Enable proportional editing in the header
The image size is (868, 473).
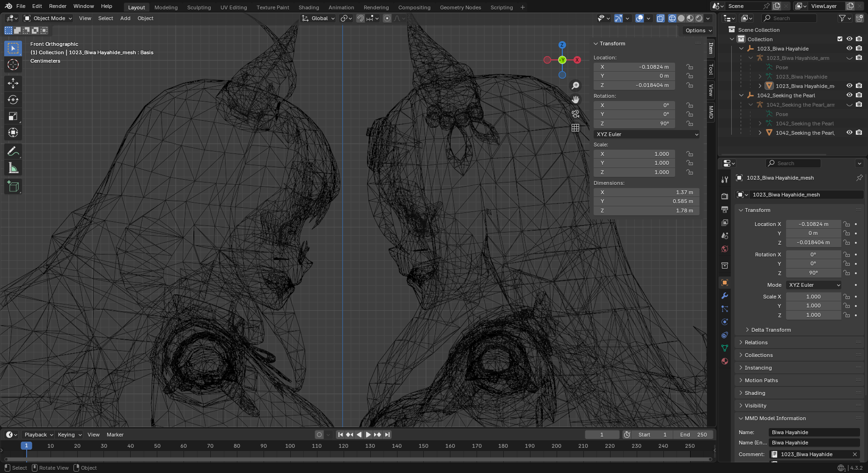(387, 18)
